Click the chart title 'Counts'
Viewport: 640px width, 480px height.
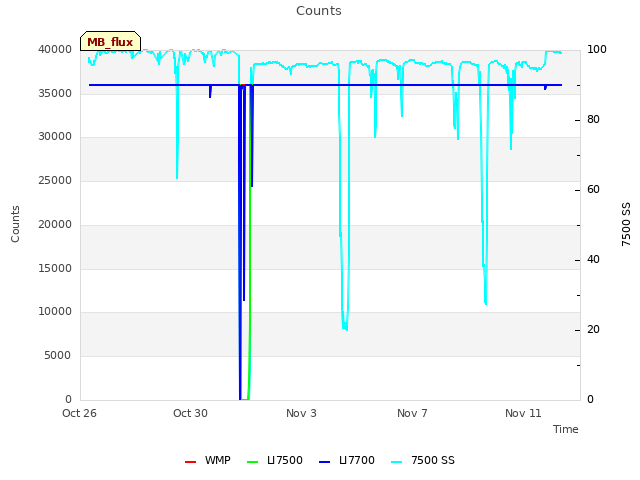[x=319, y=11]
